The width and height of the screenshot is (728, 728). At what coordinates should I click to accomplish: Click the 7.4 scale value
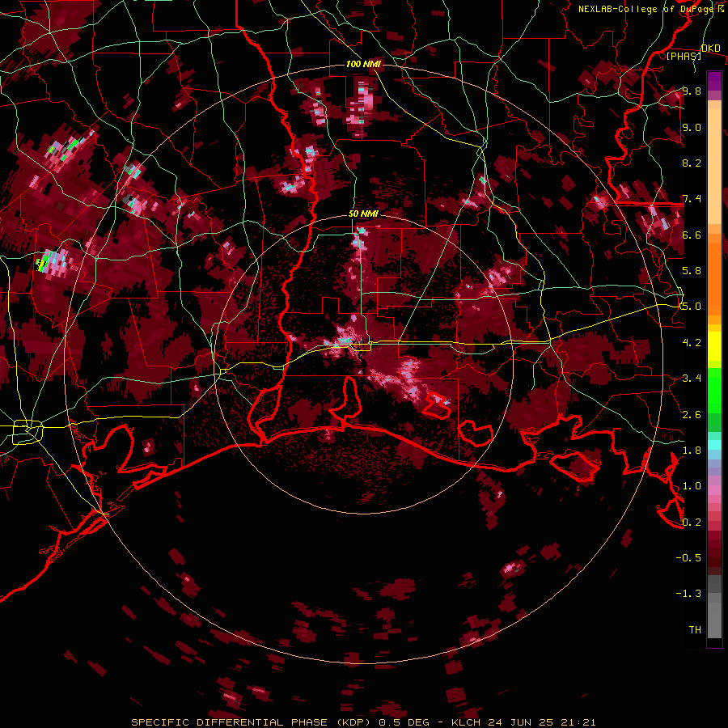coord(692,199)
